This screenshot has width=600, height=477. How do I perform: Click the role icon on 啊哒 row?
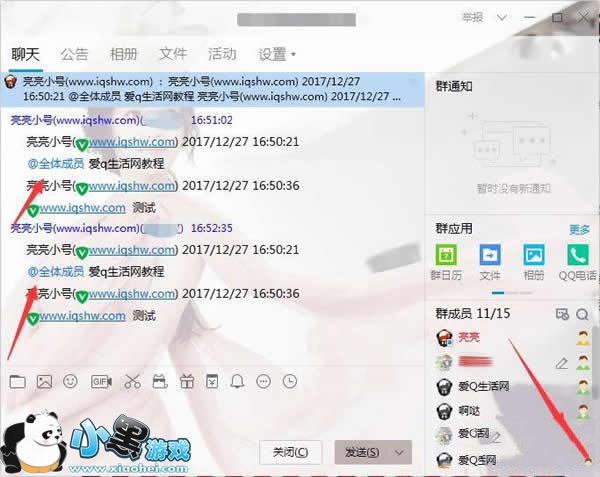click(x=583, y=411)
